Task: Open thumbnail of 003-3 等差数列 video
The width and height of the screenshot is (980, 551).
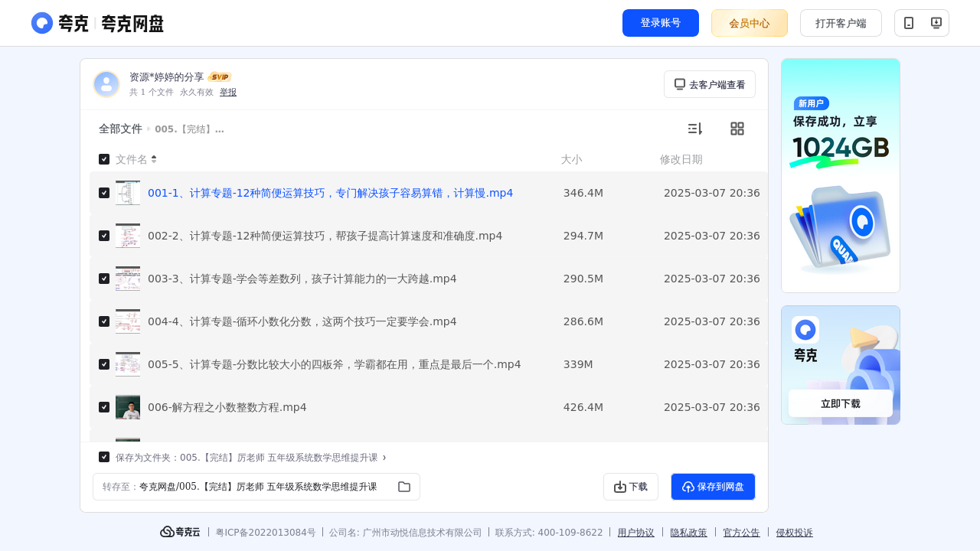Action: click(x=128, y=279)
